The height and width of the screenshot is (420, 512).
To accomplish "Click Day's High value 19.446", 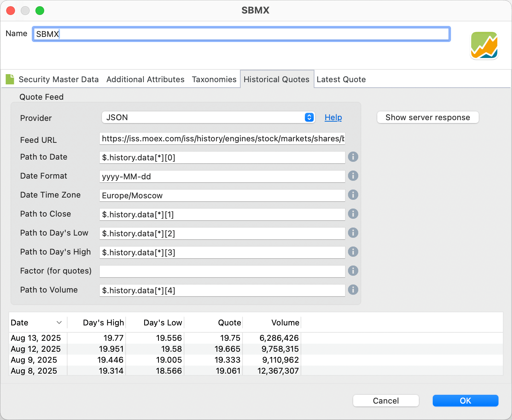I will (x=110, y=360).
